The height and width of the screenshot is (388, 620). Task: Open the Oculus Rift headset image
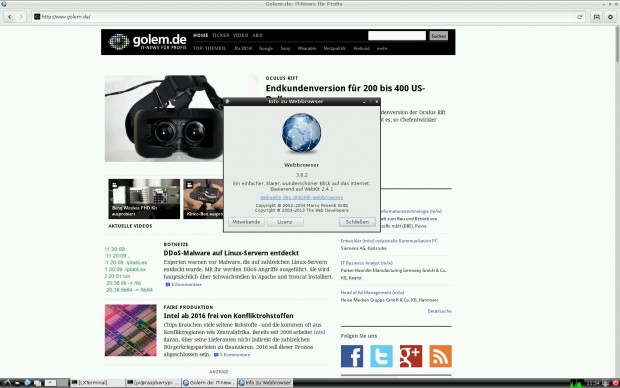(164, 118)
